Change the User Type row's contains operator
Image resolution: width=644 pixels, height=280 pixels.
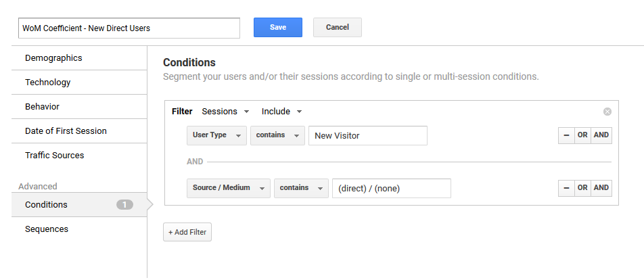[x=277, y=135]
